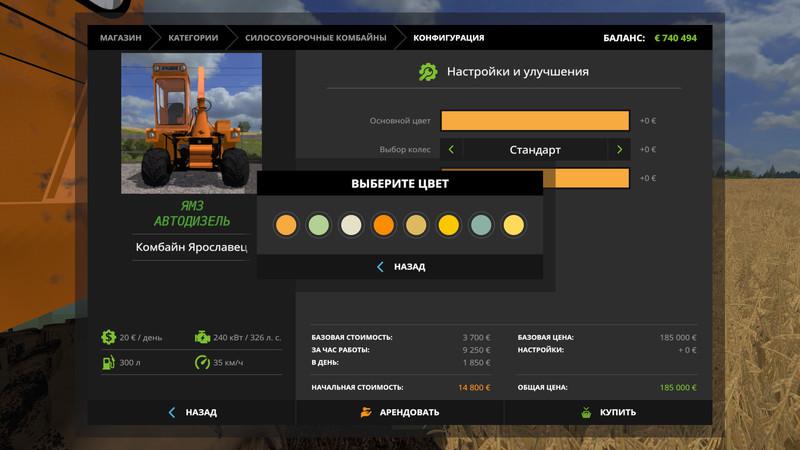
Task: Pick the light green color swatch
Action: coord(318,225)
